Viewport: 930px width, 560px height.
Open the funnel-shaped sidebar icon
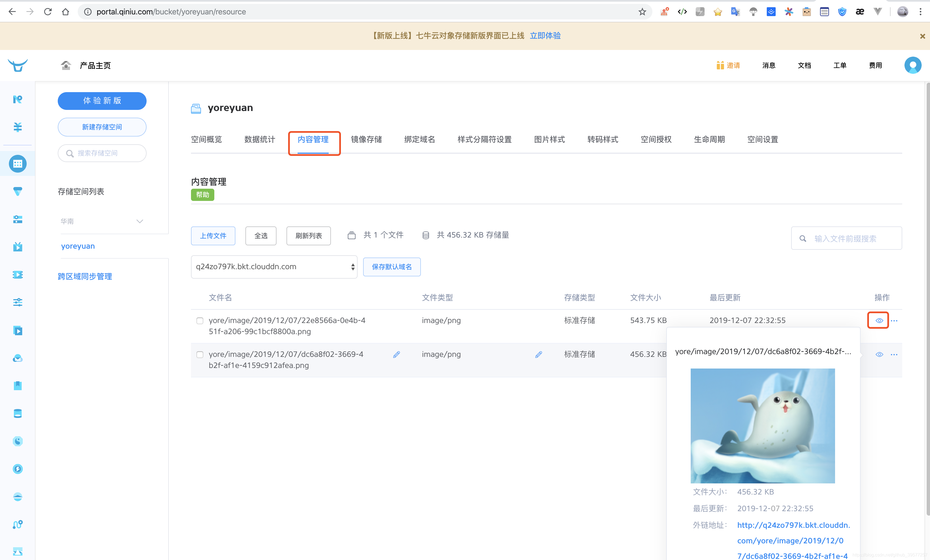[x=18, y=191]
